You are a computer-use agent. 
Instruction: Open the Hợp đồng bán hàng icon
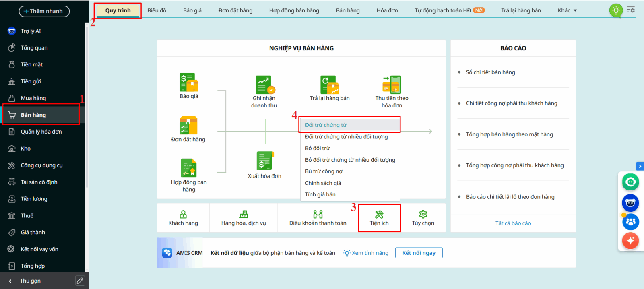tap(188, 168)
